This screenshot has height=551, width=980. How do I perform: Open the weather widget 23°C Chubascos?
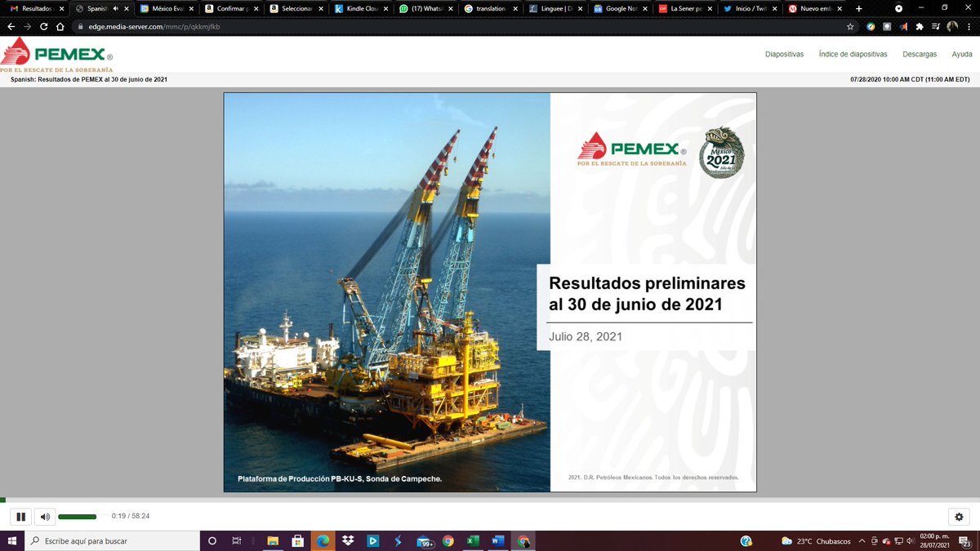coord(816,540)
